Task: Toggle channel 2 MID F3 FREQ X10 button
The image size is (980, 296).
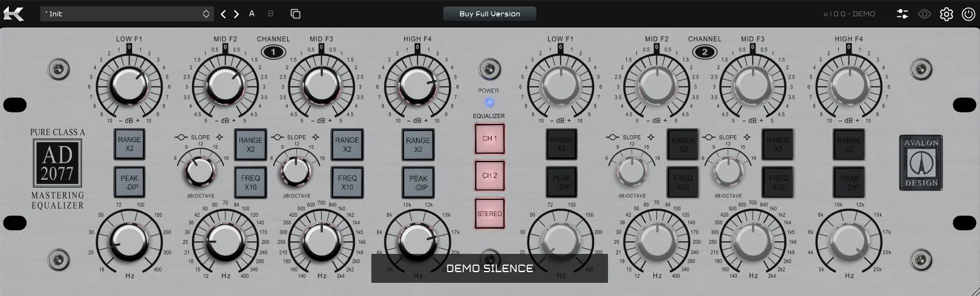Action: (x=778, y=182)
